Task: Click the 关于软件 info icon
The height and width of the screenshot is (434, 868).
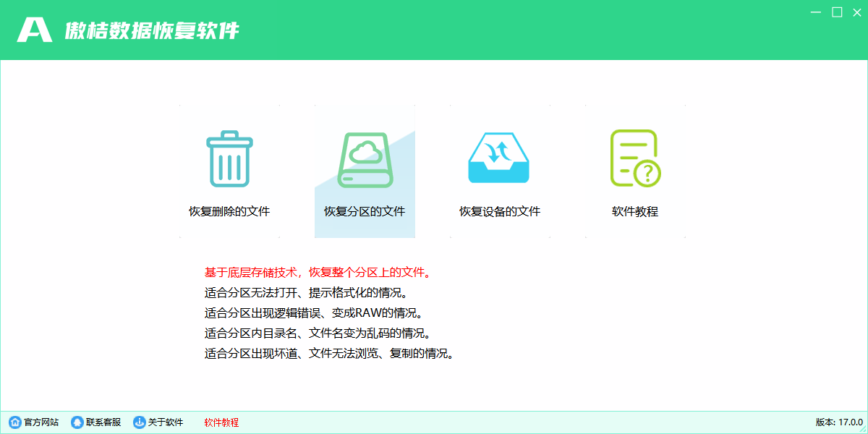Action: click(137, 422)
